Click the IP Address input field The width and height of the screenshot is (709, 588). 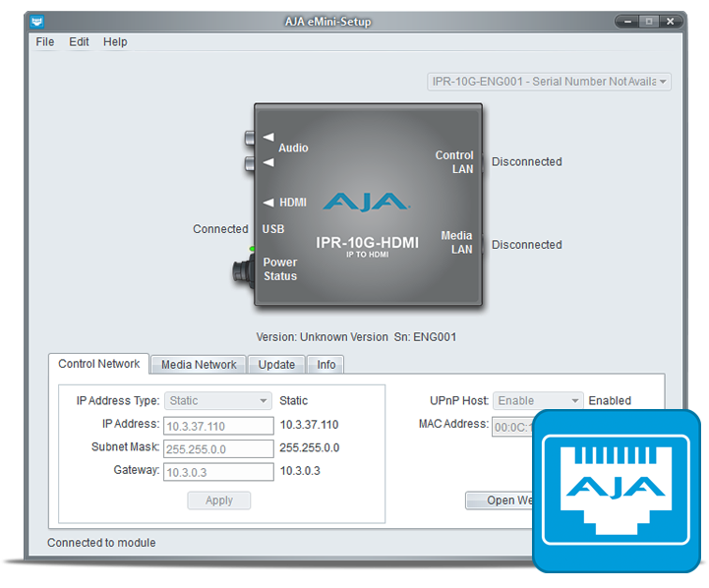click(x=218, y=426)
